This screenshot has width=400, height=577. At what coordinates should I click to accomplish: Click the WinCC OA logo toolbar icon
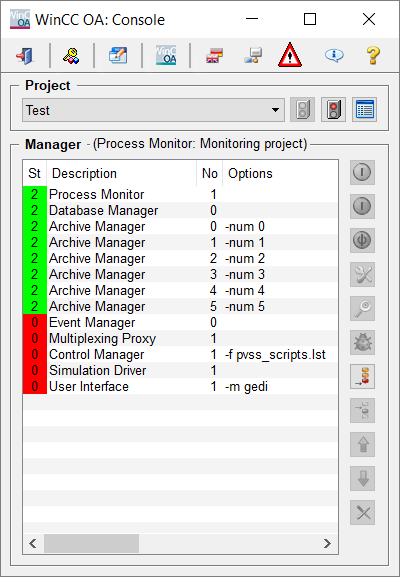point(166,56)
